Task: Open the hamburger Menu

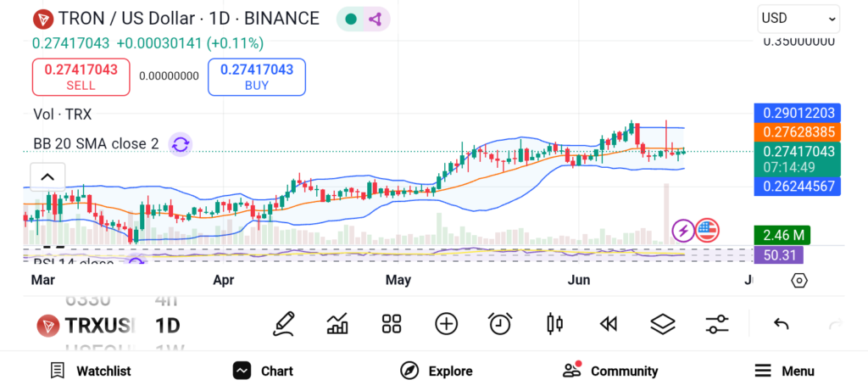Action: (x=784, y=371)
